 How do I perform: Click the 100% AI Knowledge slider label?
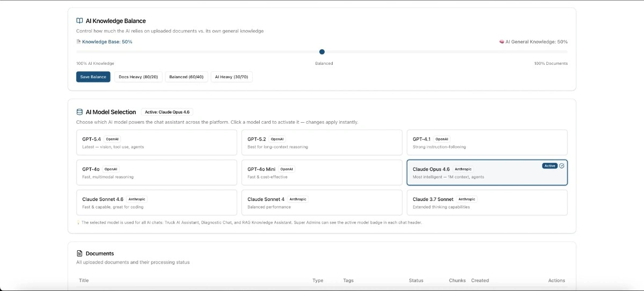pos(95,63)
